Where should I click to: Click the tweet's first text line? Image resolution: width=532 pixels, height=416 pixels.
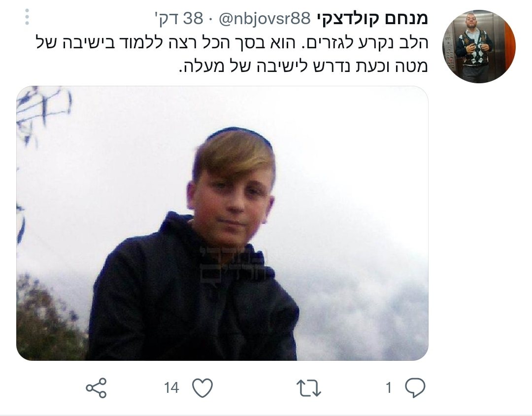(x=232, y=42)
